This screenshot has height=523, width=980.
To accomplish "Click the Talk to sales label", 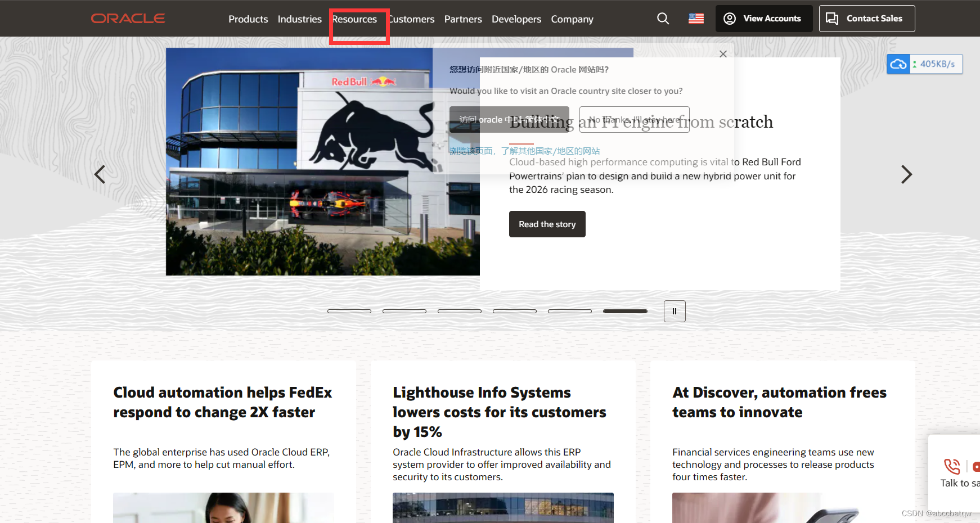I will click(x=960, y=483).
